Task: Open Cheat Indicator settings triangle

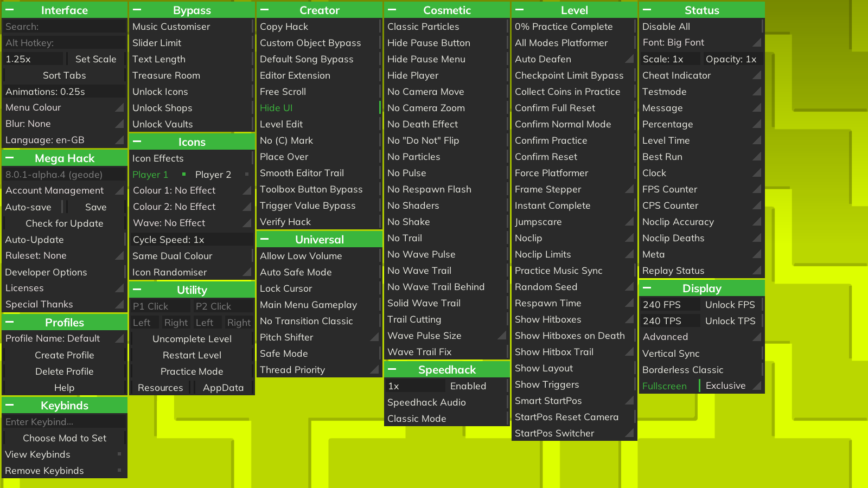Action: 757,75
